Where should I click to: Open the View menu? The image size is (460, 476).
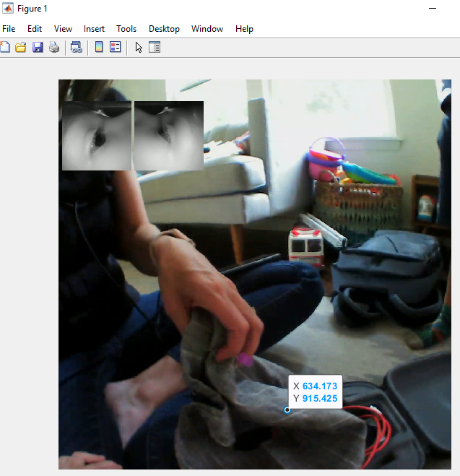click(x=63, y=29)
